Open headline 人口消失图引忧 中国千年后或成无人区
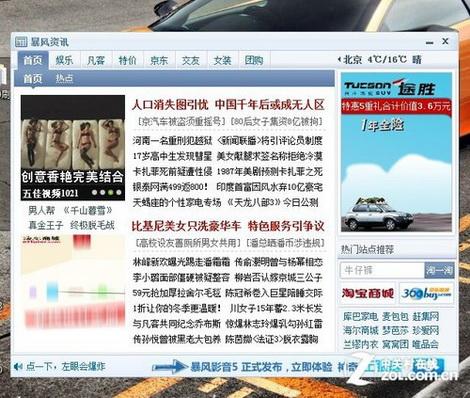Viewport: 470px width, 398px height. 228,105
